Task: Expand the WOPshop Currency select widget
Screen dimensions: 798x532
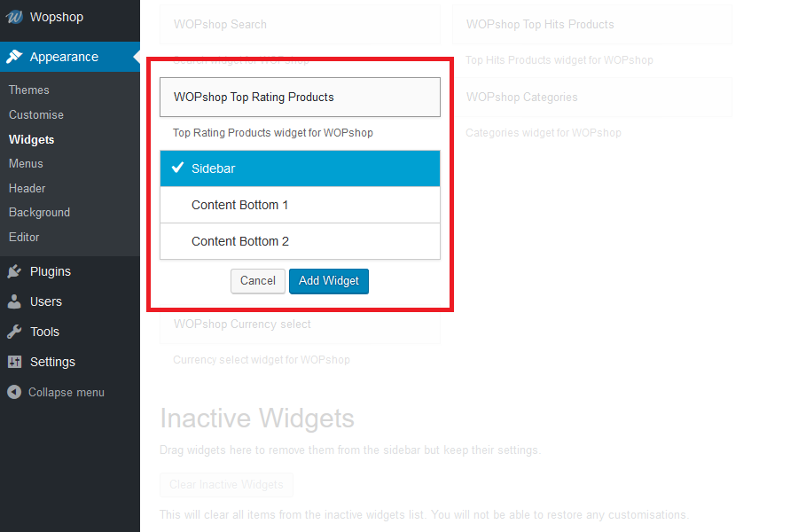Action: [300, 325]
